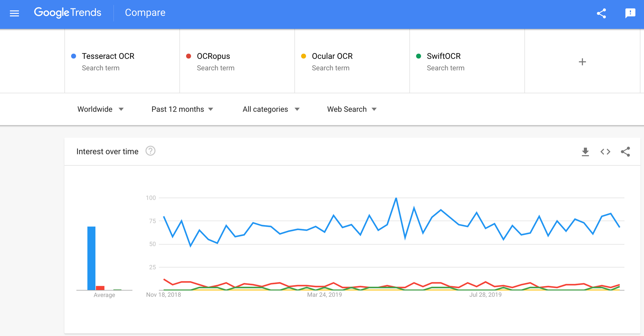This screenshot has height=336, width=644.
Task: Share the Interest over time chart
Action: click(x=626, y=151)
